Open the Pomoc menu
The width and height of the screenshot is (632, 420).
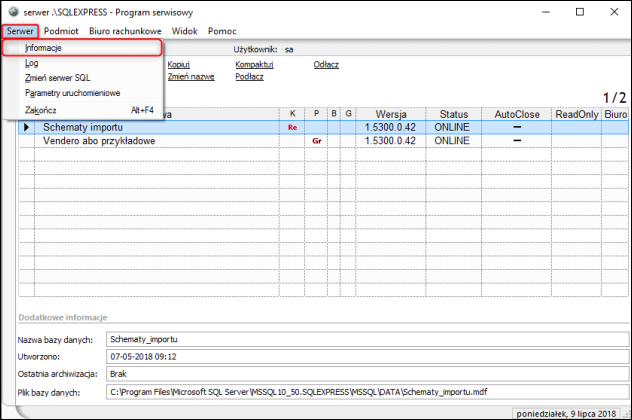[x=222, y=31]
